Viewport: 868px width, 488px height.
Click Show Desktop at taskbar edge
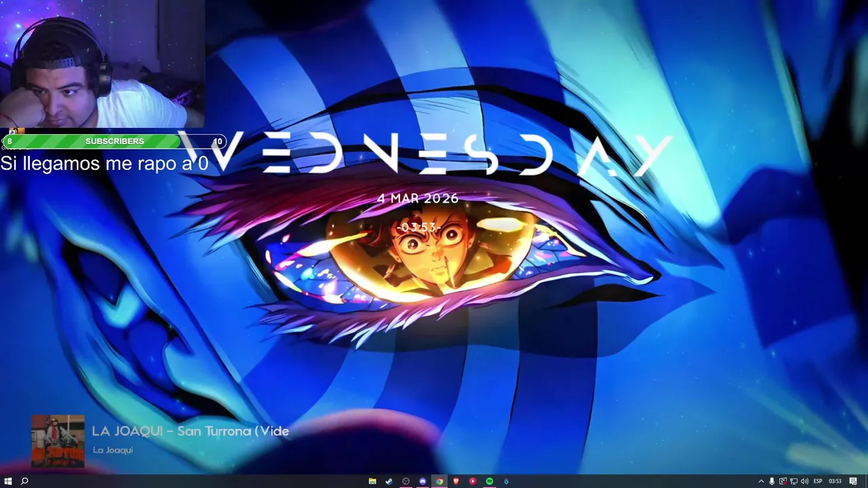(866, 481)
